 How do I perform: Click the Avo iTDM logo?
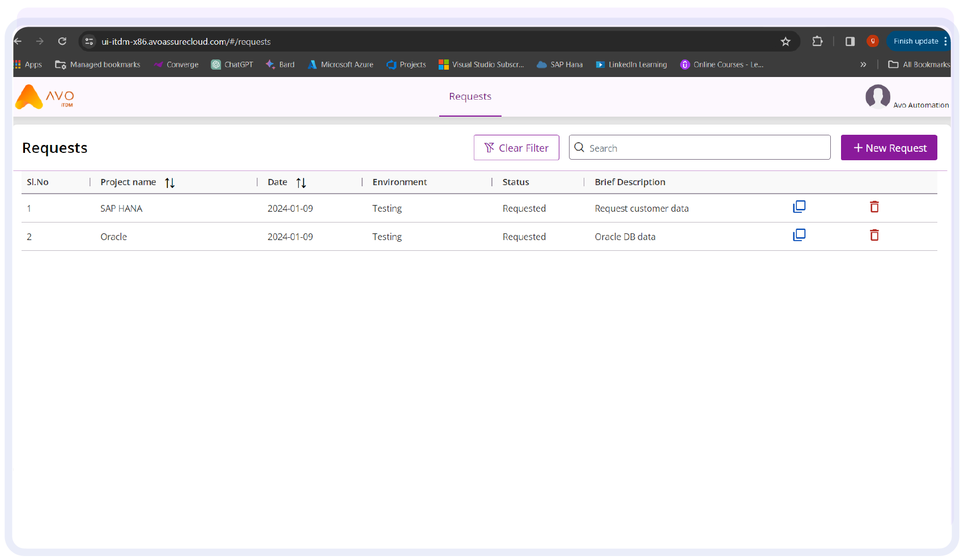point(44,97)
